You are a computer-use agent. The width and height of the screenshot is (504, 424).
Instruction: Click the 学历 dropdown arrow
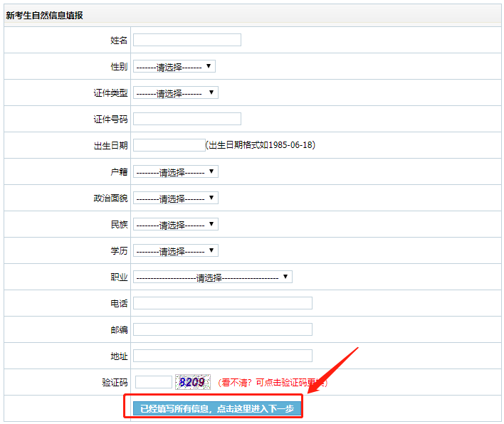pos(211,250)
